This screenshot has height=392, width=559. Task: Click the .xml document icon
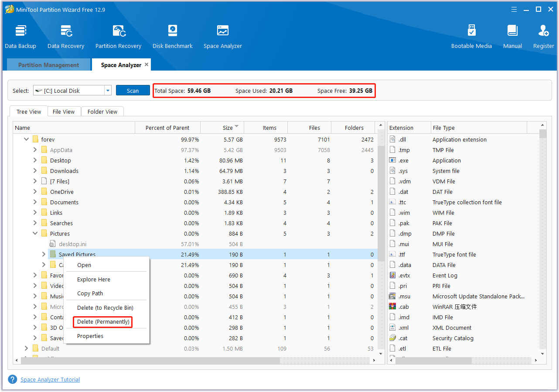392,328
